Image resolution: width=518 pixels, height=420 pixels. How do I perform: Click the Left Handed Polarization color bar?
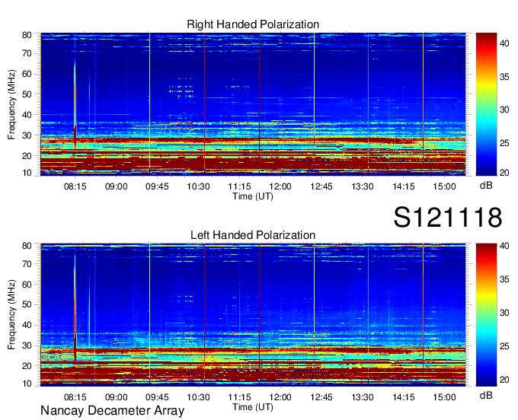click(x=486, y=315)
